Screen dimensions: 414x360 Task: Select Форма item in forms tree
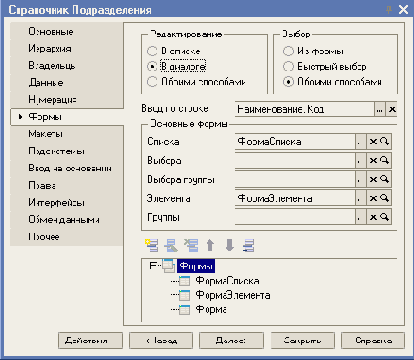[211, 310]
